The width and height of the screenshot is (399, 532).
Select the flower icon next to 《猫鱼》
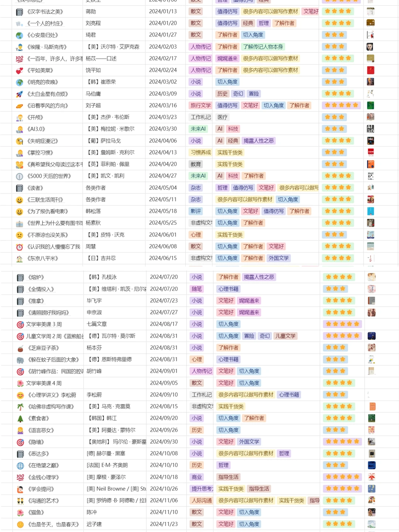click(19, 512)
